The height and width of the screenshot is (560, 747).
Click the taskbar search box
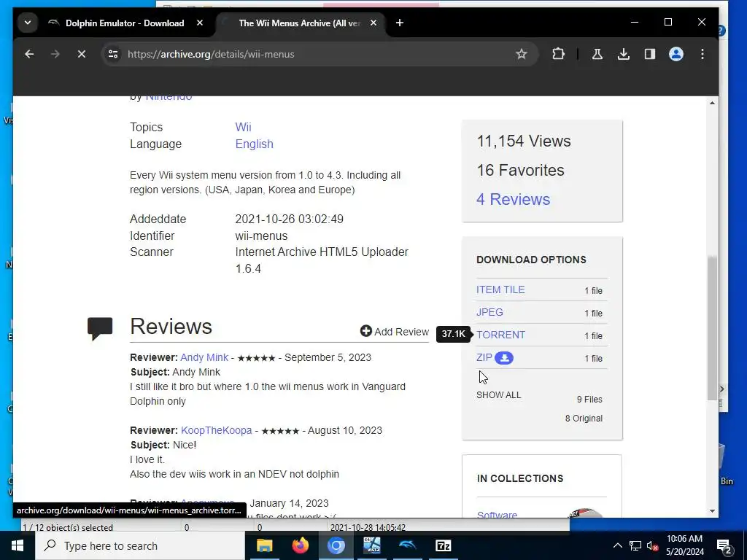140,545
